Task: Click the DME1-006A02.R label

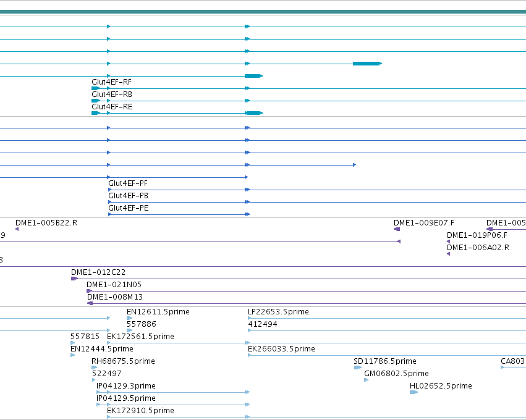Action: 478,248
